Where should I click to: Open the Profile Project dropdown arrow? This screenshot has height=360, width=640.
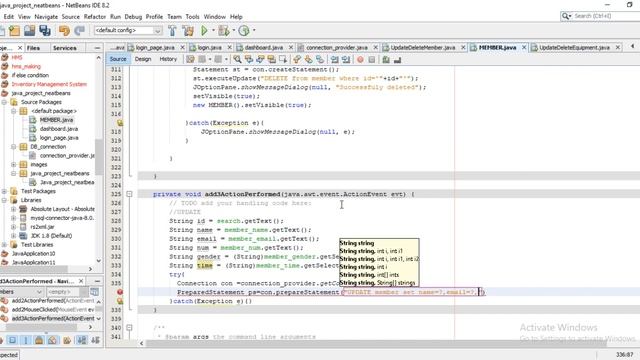[254, 30]
